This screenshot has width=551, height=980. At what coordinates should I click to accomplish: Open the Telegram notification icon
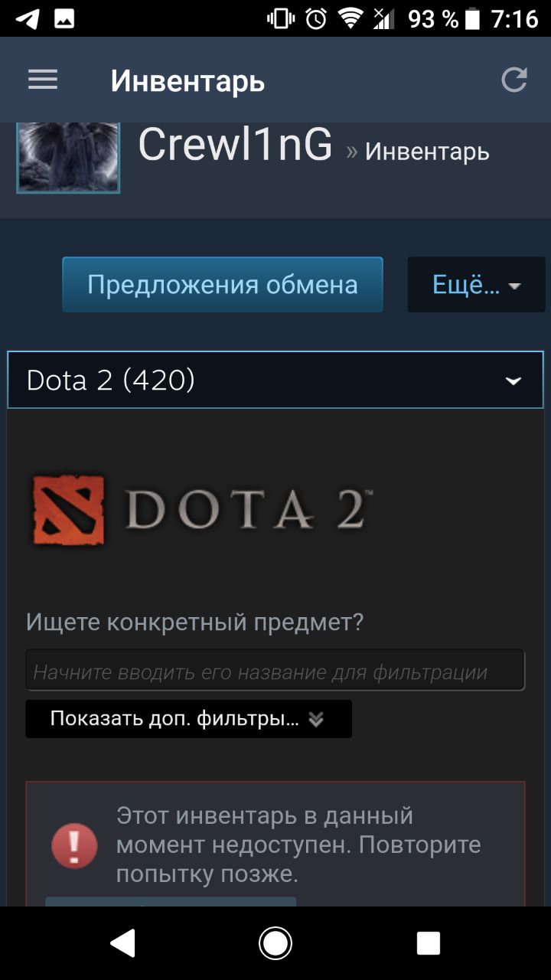[28, 19]
